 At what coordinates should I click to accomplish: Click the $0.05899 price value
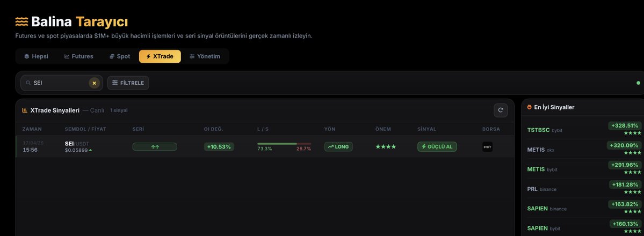click(x=76, y=150)
